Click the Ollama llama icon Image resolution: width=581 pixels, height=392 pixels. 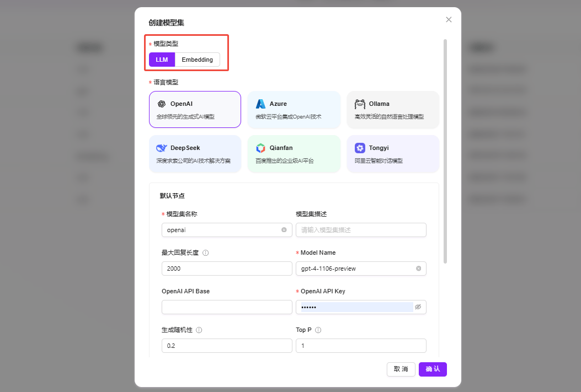(x=360, y=104)
